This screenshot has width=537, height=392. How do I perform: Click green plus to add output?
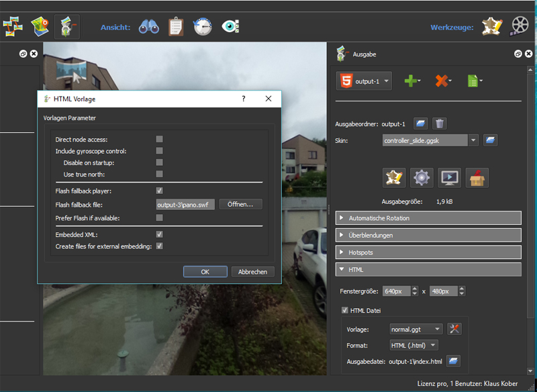(411, 81)
